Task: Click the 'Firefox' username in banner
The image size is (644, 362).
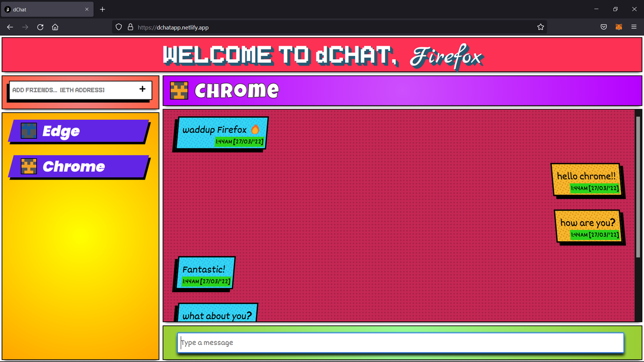Action: click(x=446, y=57)
